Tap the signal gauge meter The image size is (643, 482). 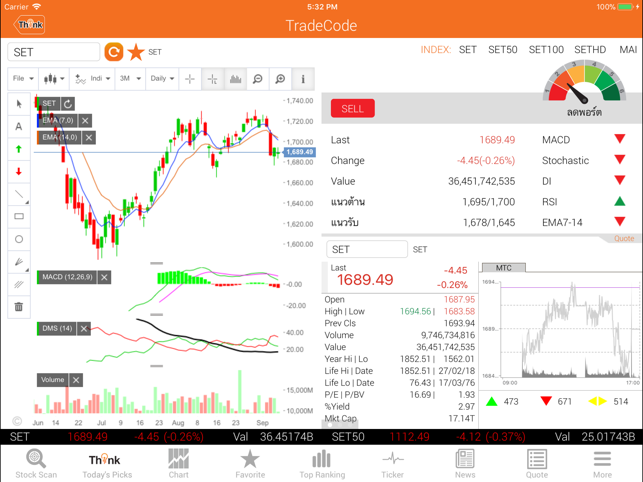[x=584, y=81]
